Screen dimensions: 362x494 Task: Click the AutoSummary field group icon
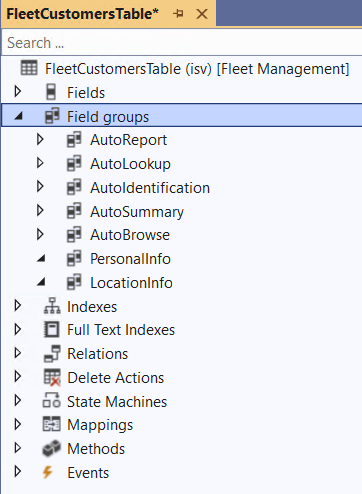74,211
